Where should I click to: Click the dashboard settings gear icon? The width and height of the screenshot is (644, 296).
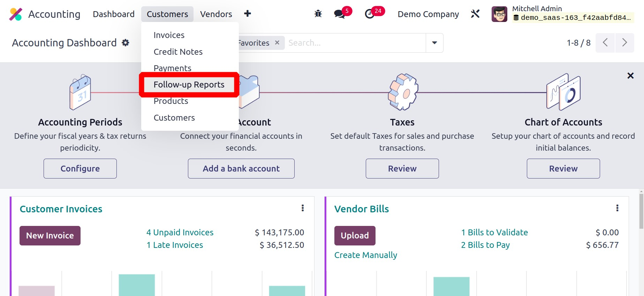(126, 43)
